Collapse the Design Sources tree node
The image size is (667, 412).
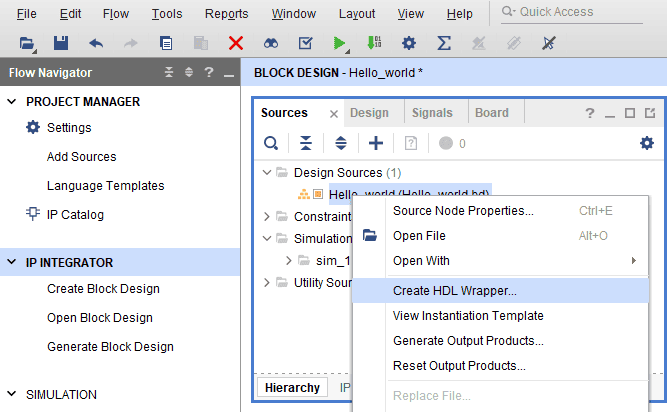point(267,173)
